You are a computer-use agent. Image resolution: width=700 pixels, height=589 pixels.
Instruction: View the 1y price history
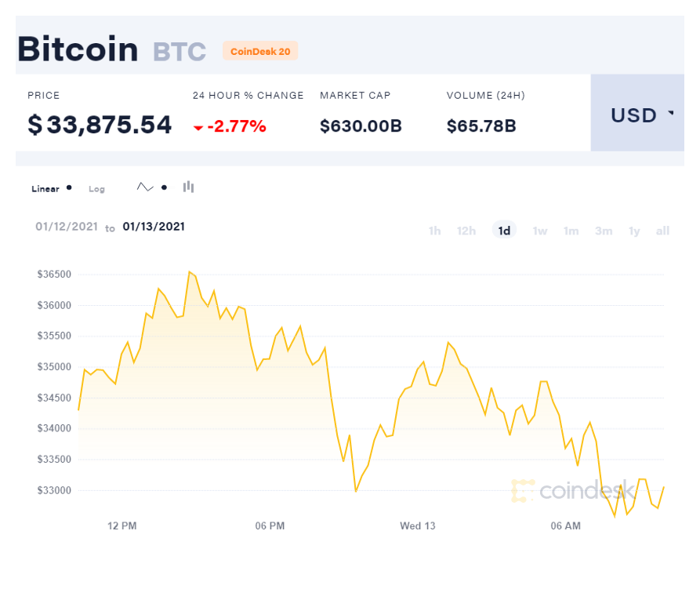(x=634, y=231)
